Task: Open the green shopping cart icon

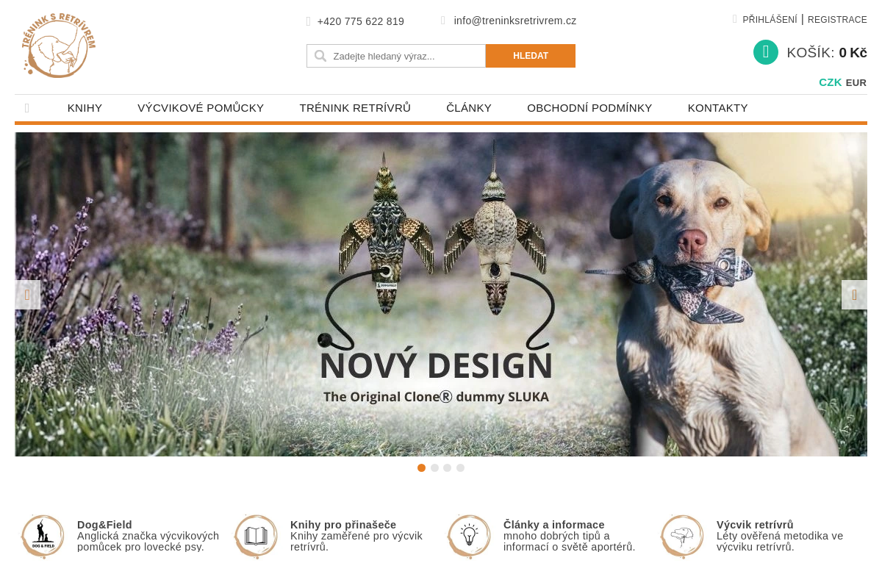Action: [766, 52]
